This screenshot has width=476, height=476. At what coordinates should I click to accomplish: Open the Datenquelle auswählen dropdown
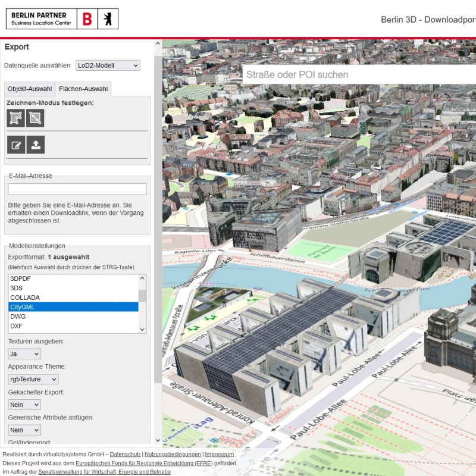coord(108,65)
